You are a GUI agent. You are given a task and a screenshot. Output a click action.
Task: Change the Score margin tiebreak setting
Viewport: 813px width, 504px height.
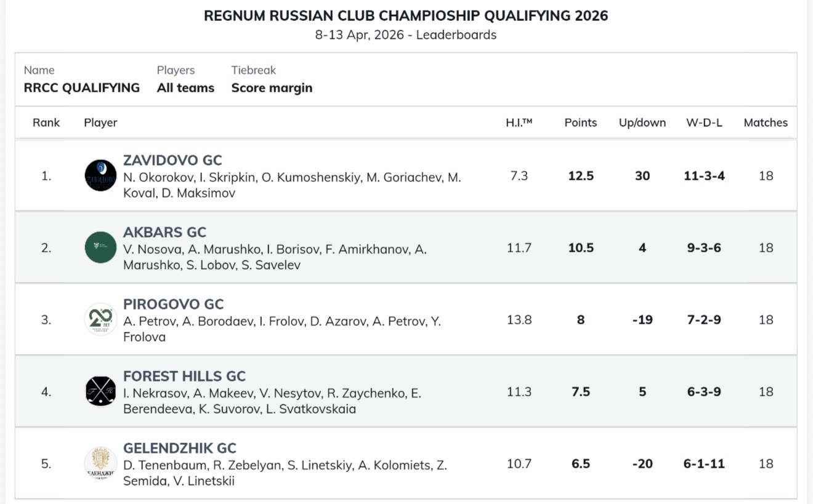coord(272,88)
